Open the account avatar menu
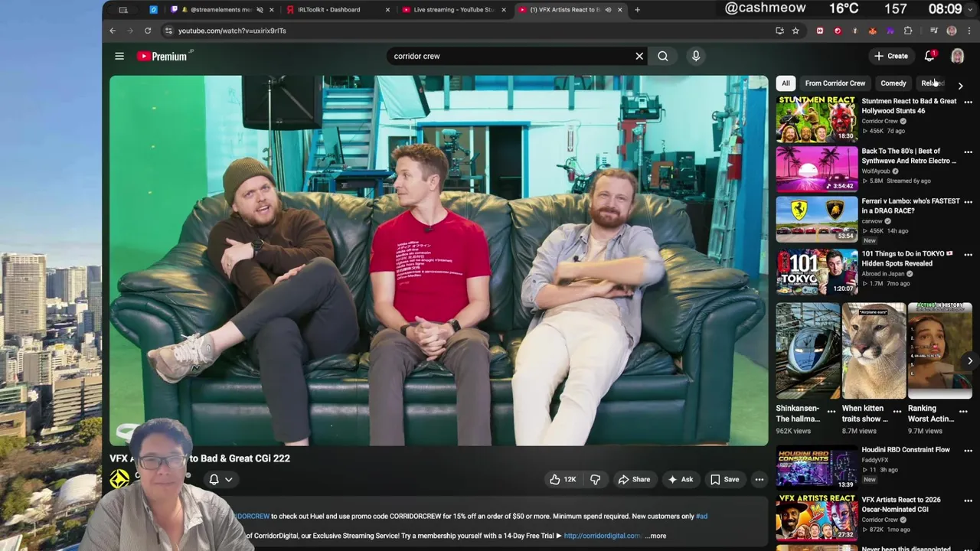The image size is (980, 551). tap(957, 56)
